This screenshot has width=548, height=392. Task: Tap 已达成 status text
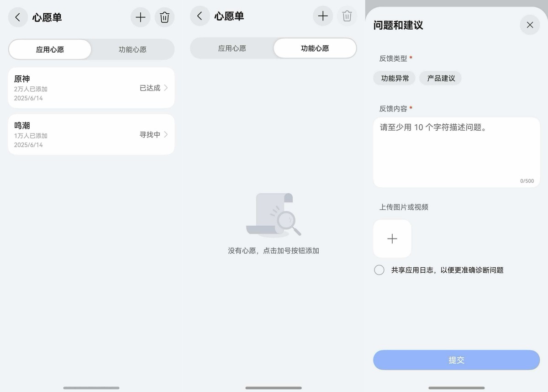click(x=150, y=88)
